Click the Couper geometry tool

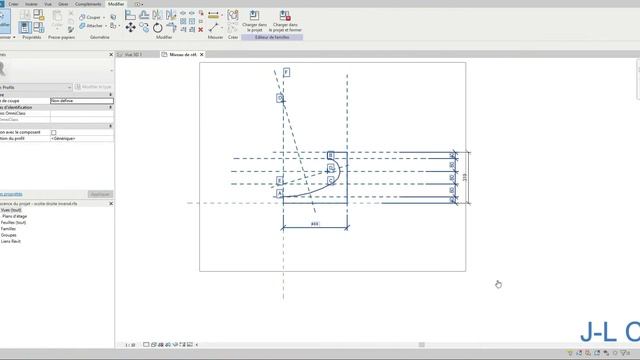90,17
